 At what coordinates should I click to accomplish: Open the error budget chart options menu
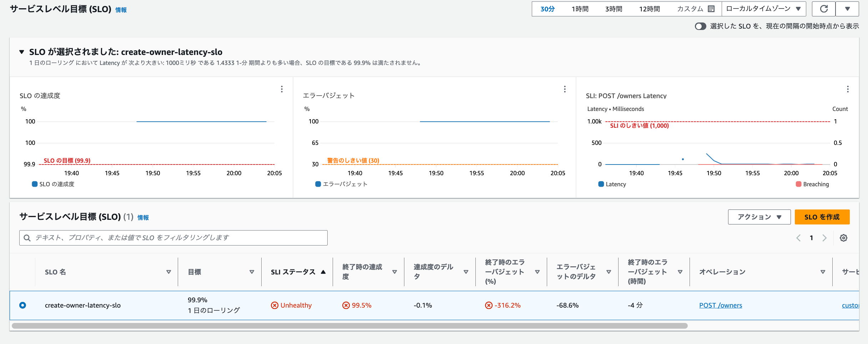click(x=565, y=89)
